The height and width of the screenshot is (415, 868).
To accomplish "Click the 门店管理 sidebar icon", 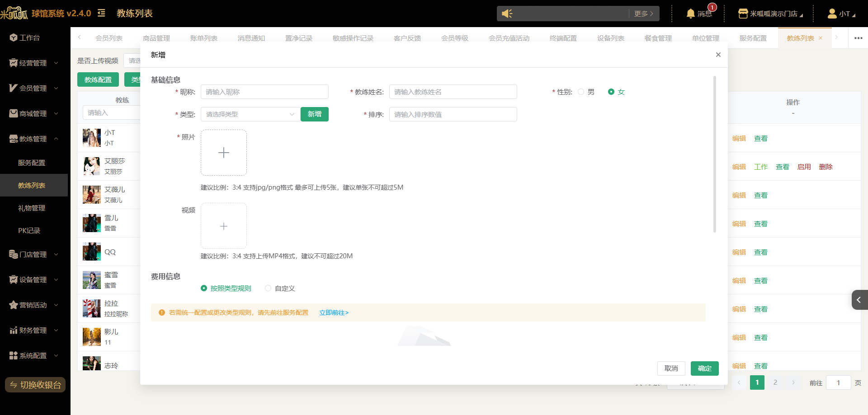I will point(14,254).
